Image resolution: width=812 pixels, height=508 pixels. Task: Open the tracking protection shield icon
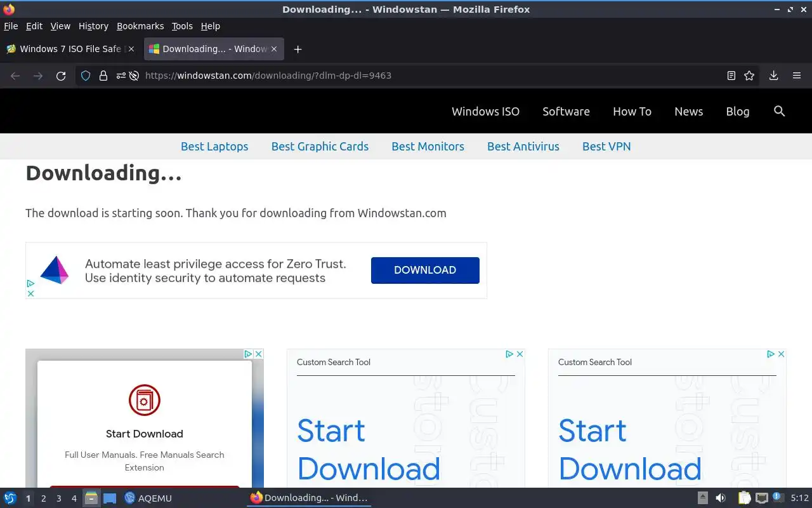click(x=86, y=76)
